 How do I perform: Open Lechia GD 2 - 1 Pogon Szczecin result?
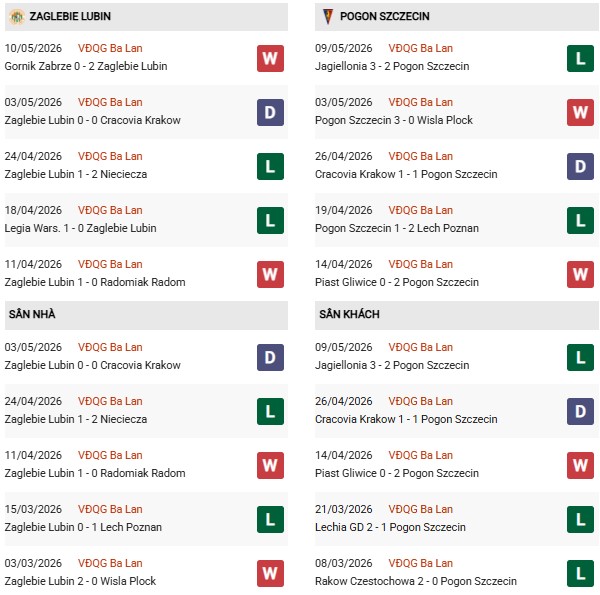(390, 527)
